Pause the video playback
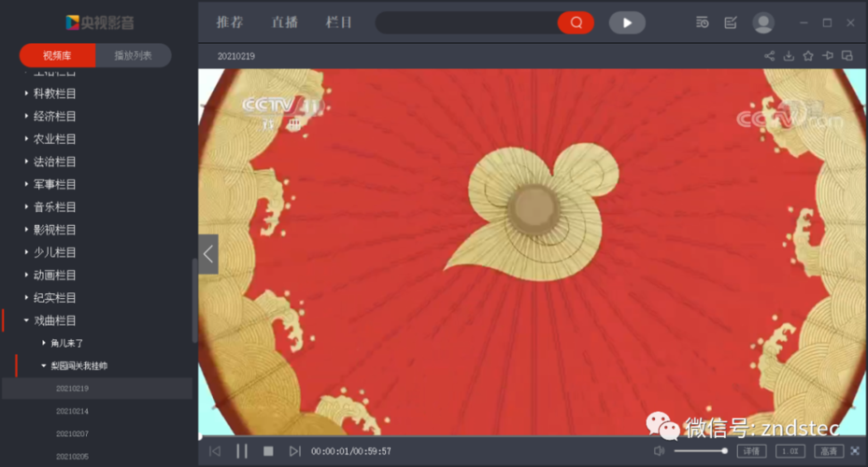This screenshot has height=467, width=868. coord(242,451)
